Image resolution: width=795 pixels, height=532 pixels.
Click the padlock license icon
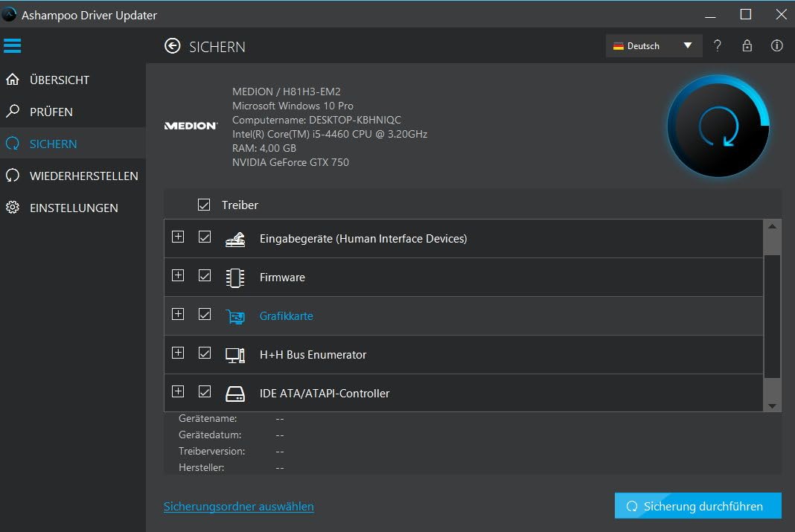747,45
